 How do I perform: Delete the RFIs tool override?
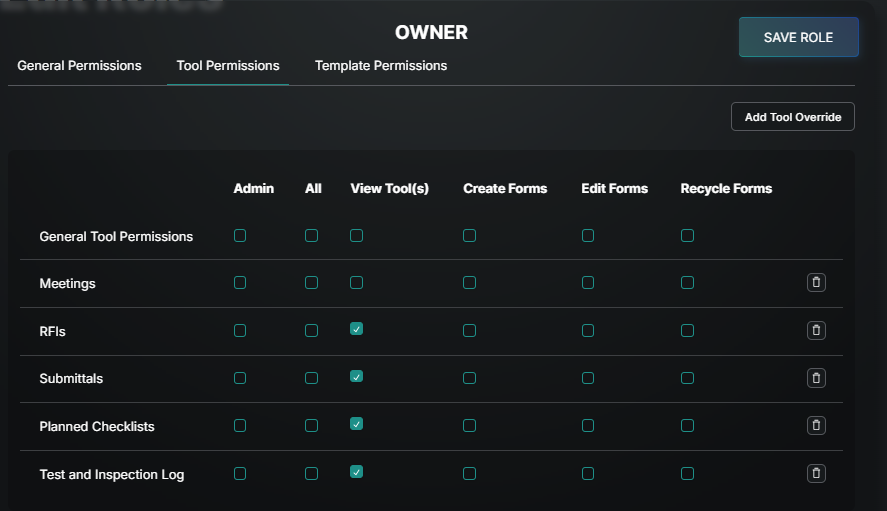816,330
